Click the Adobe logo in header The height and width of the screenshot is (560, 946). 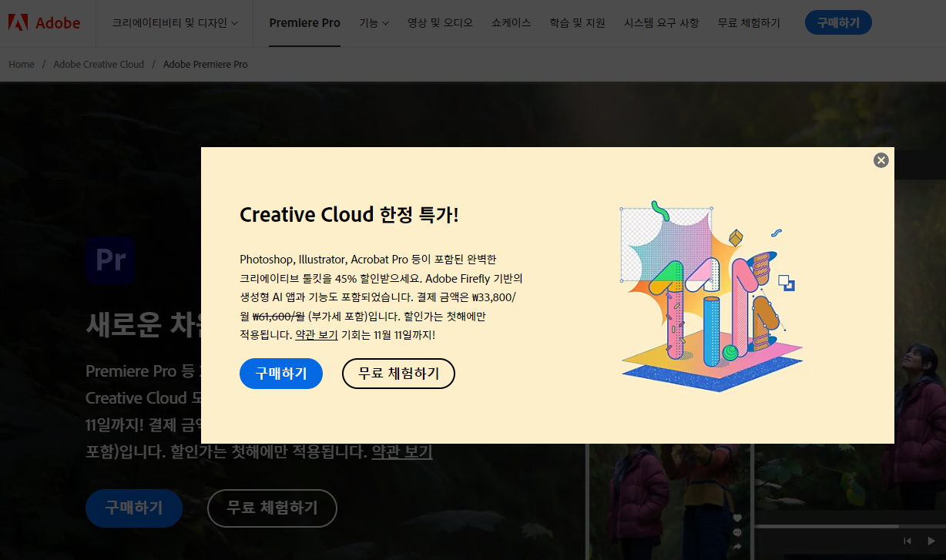click(44, 22)
